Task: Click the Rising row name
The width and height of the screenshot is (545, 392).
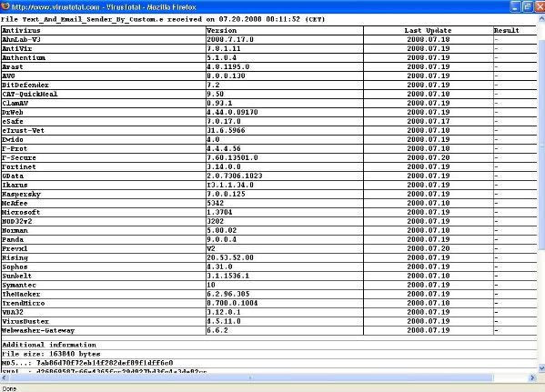Action: click(15, 257)
